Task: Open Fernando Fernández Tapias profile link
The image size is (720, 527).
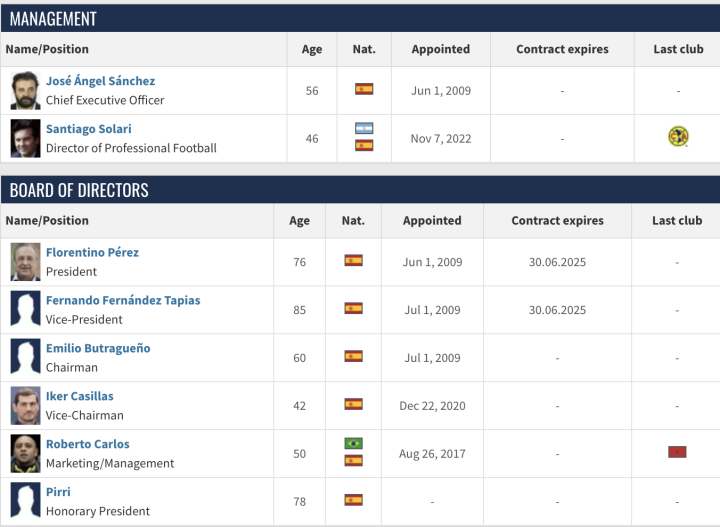Action: point(123,300)
